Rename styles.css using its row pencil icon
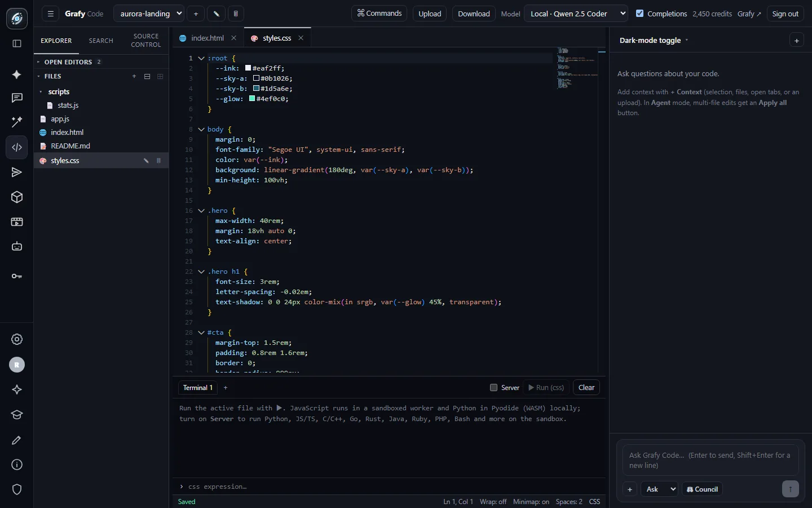This screenshot has height=508, width=812. pos(146,161)
